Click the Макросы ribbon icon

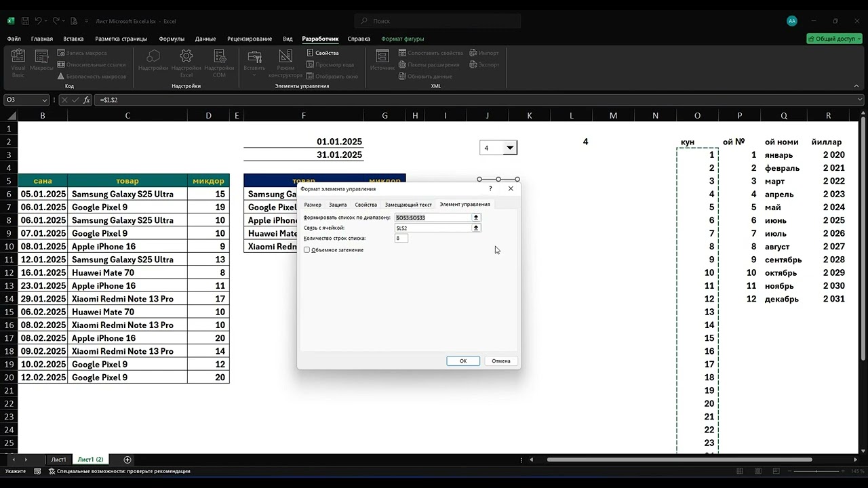(x=41, y=61)
